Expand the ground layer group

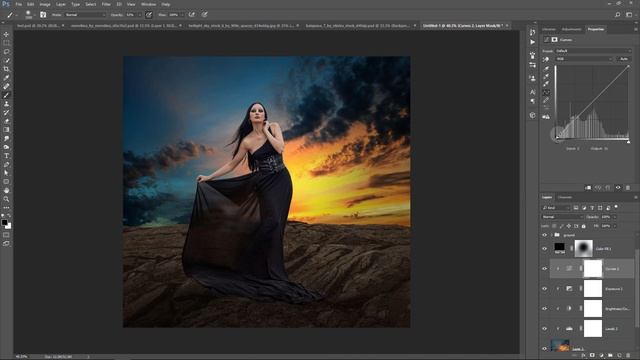point(551,235)
